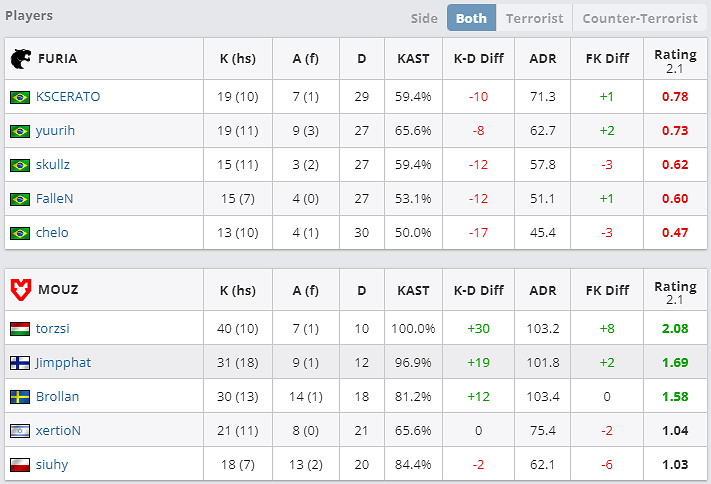Click the FK Diff header in FURIA table
This screenshot has width=711, height=484.
607,59
